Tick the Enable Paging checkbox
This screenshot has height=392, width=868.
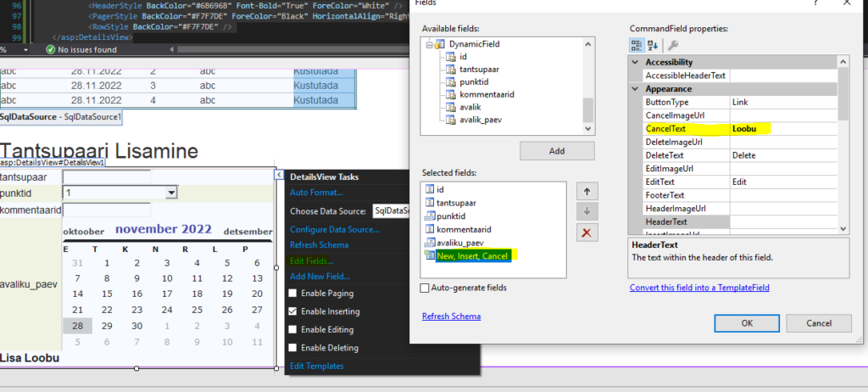click(294, 293)
